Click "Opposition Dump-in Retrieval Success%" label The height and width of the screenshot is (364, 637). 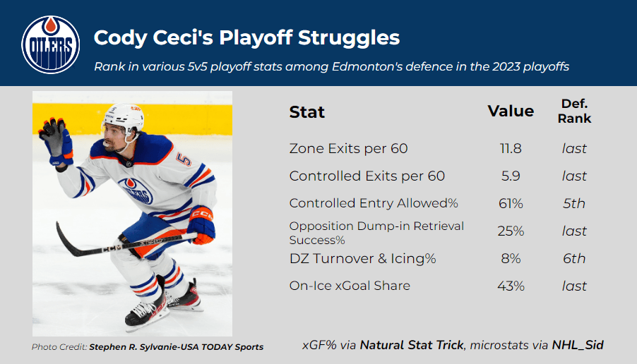[376, 232]
